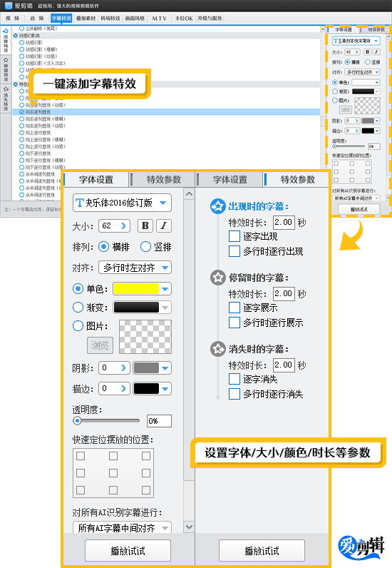
Task: Toggle italic I in the small original font panel
Action: tap(376, 52)
